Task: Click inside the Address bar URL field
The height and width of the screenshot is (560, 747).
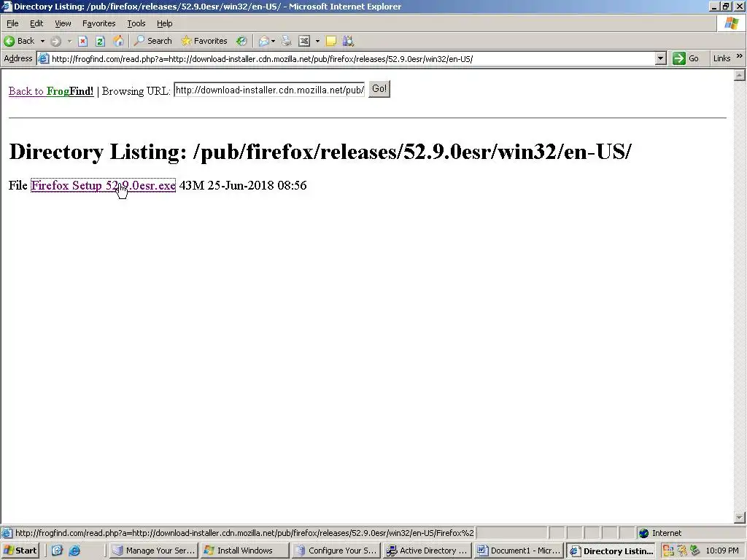Action: coord(352,59)
